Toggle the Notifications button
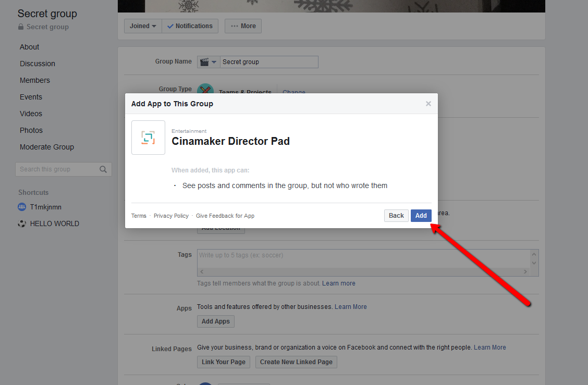Viewport: 588px width, 385px height. 190,26
